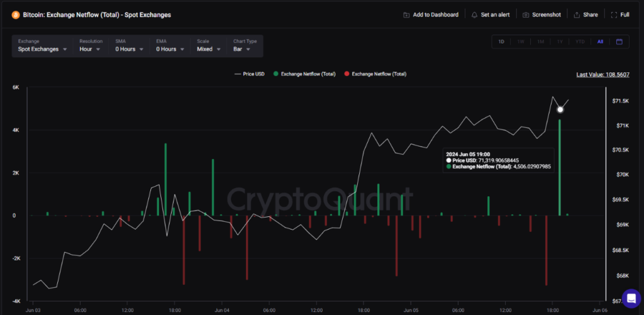Select the 1M time range
Screen dimensions: 644x315
[540, 41]
